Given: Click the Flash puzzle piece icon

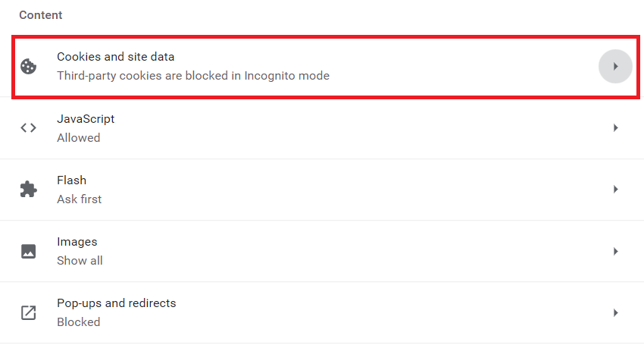Looking at the screenshot, I should pyautogui.click(x=29, y=190).
